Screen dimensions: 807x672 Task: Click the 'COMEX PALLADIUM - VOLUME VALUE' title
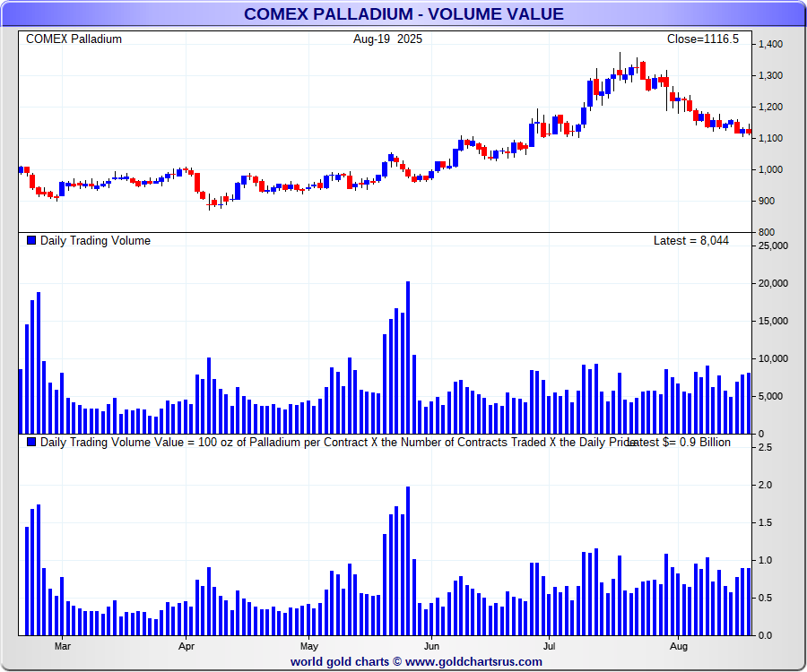tap(403, 13)
